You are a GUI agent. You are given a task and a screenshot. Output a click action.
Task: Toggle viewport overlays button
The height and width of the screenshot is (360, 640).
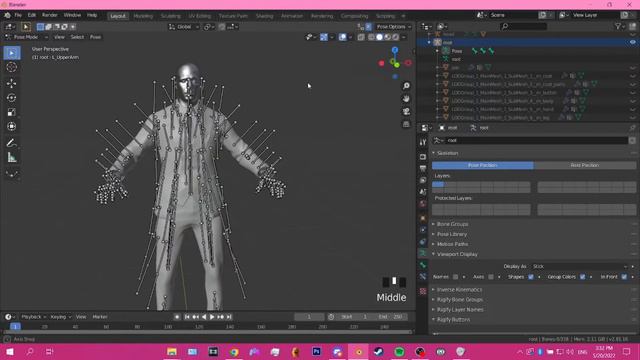coord(342,37)
